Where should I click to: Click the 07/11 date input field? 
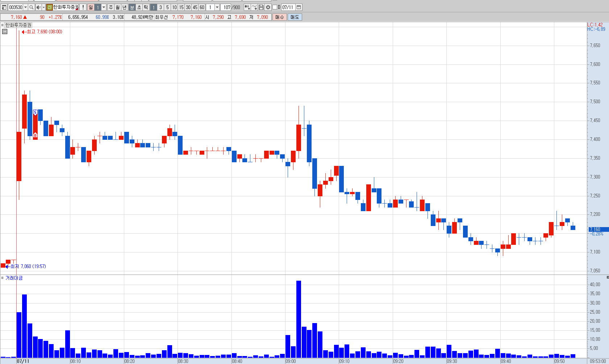(288, 7)
